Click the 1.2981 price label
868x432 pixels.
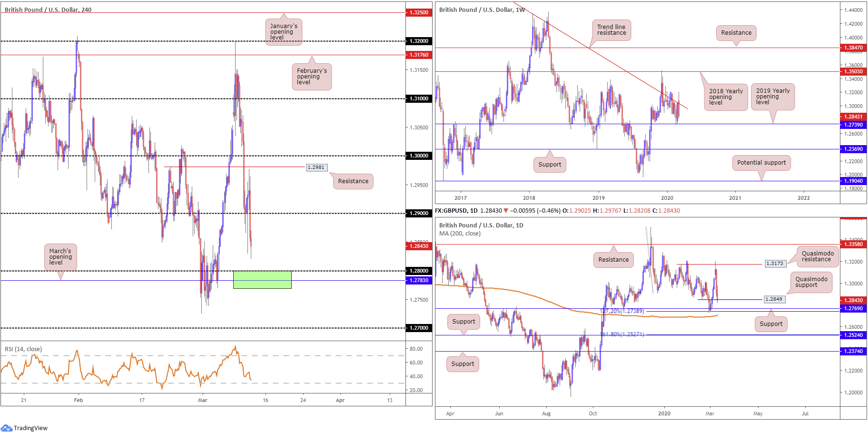pos(316,167)
